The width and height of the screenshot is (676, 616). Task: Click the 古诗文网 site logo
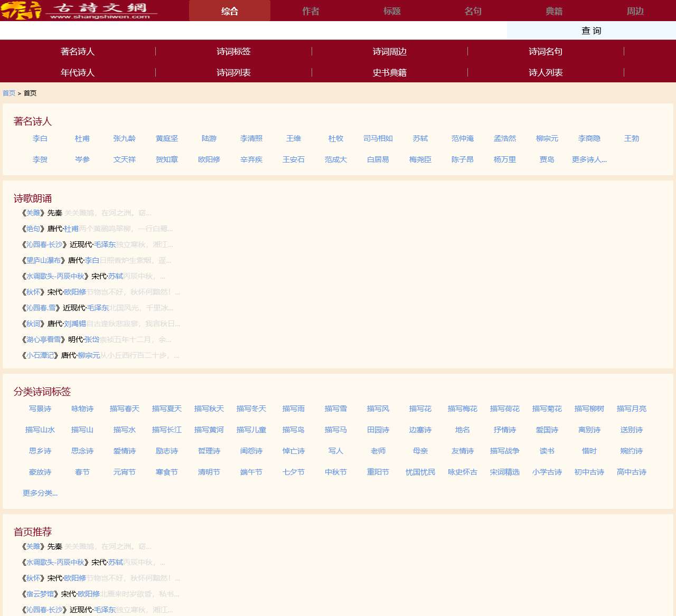click(79, 11)
